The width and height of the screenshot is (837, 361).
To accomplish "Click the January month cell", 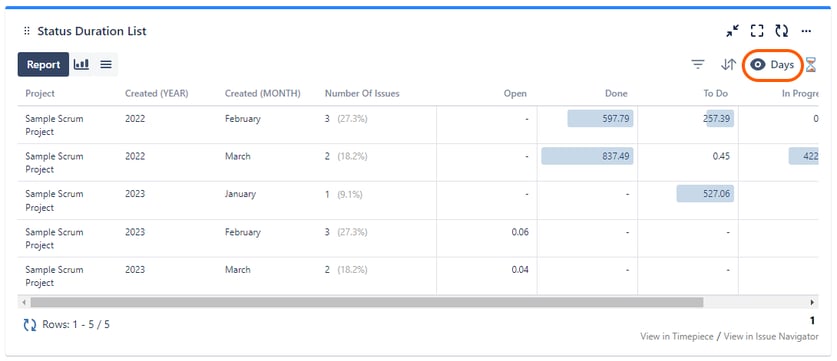I will (x=240, y=194).
